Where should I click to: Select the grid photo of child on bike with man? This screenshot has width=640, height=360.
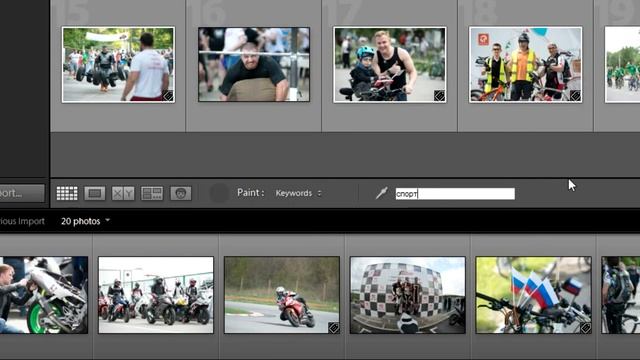[x=390, y=64]
